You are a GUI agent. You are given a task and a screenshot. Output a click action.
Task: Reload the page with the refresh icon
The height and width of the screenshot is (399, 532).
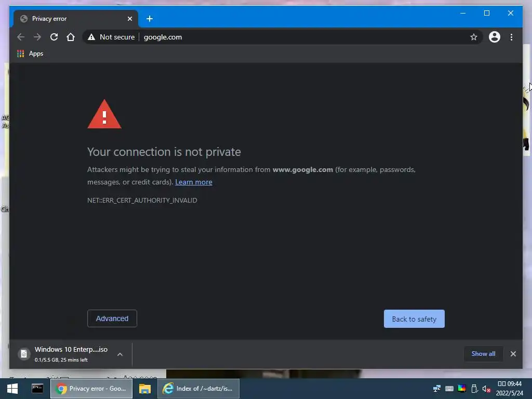point(54,37)
